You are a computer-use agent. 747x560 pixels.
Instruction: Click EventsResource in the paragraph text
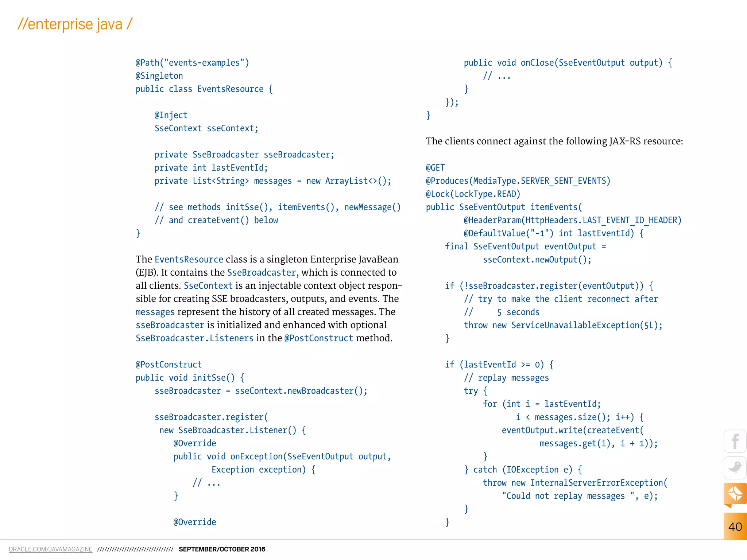pos(189,259)
